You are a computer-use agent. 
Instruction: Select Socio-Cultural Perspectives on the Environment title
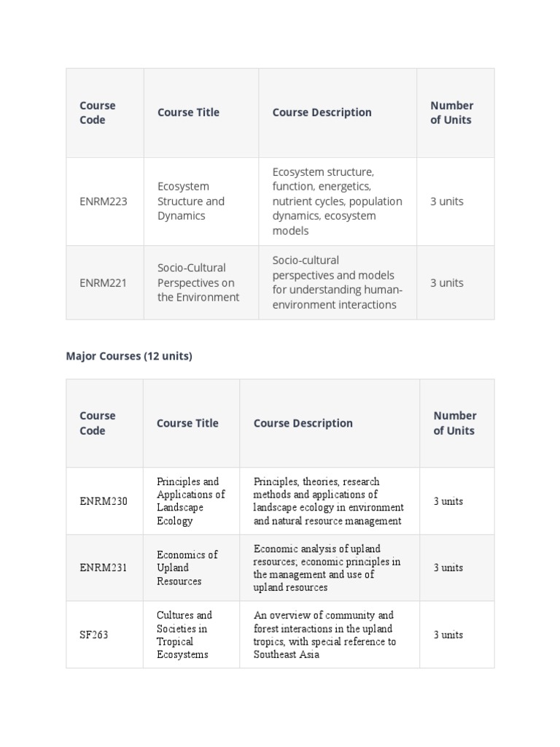click(198, 282)
